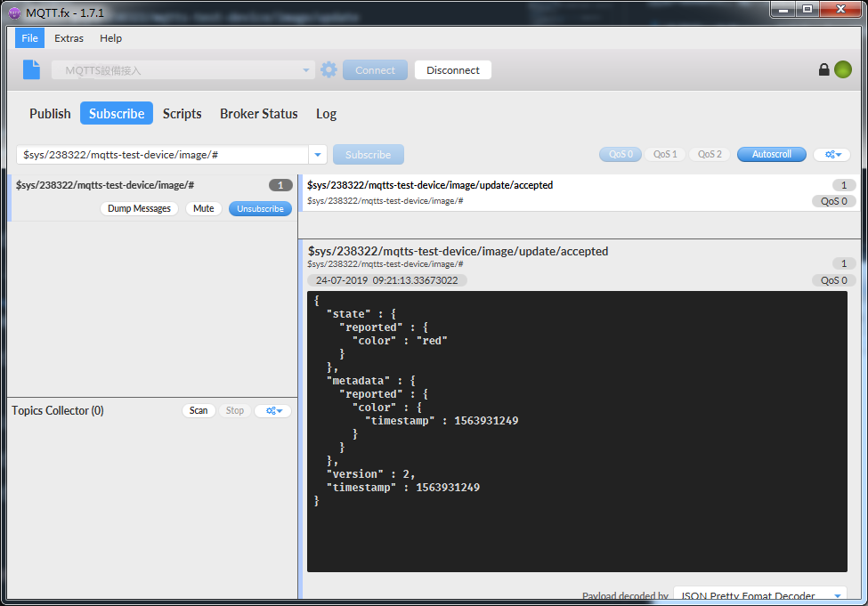Click the message timestamp 24-07-2019 label
This screenshot has height=606, width=868.
point(386,280)
